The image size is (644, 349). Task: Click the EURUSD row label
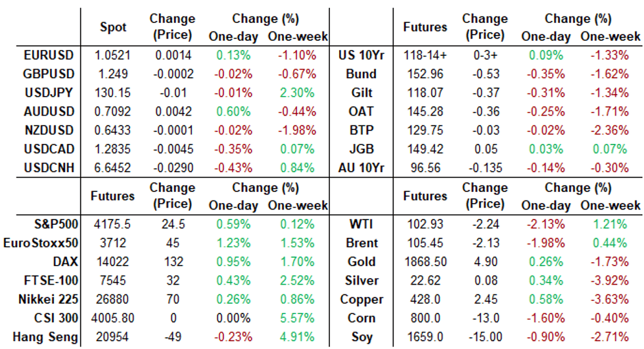point(49,55)
